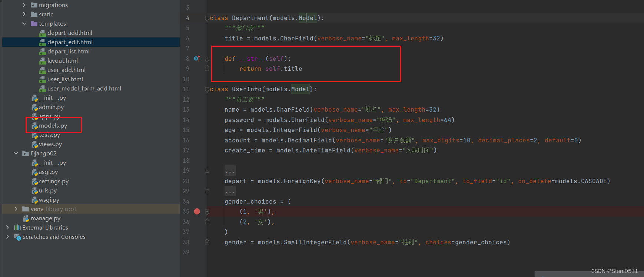
Task: Click the static folder icon
Action: pos(34,14)
